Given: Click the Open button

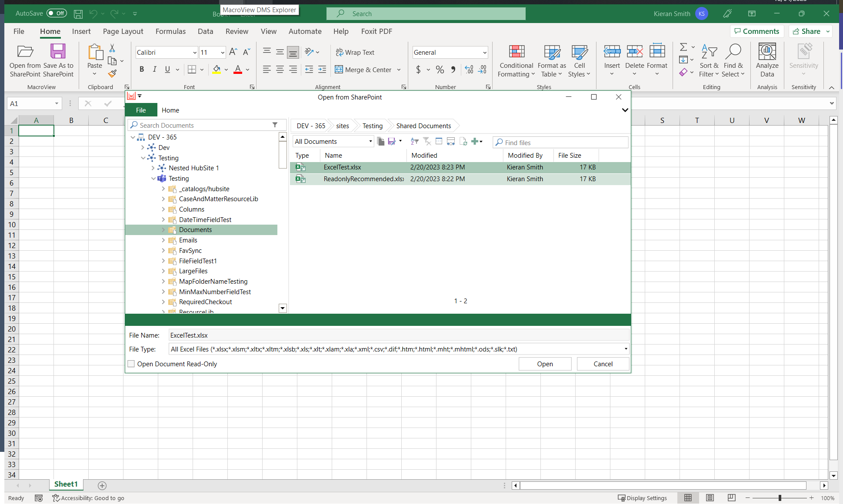Looking at the screenshot, I should pos(545,364).
